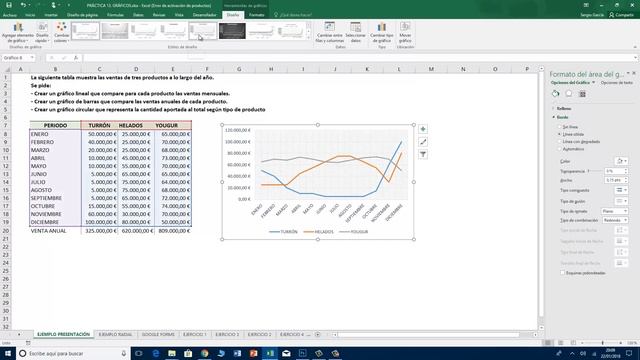Screen dimensions: 640x360
Task: Open Windows Start menu
Action: click(x=8, y=353)
